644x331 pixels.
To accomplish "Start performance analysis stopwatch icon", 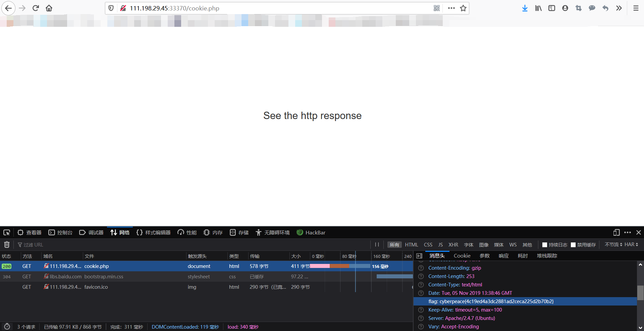I will 7,327.
